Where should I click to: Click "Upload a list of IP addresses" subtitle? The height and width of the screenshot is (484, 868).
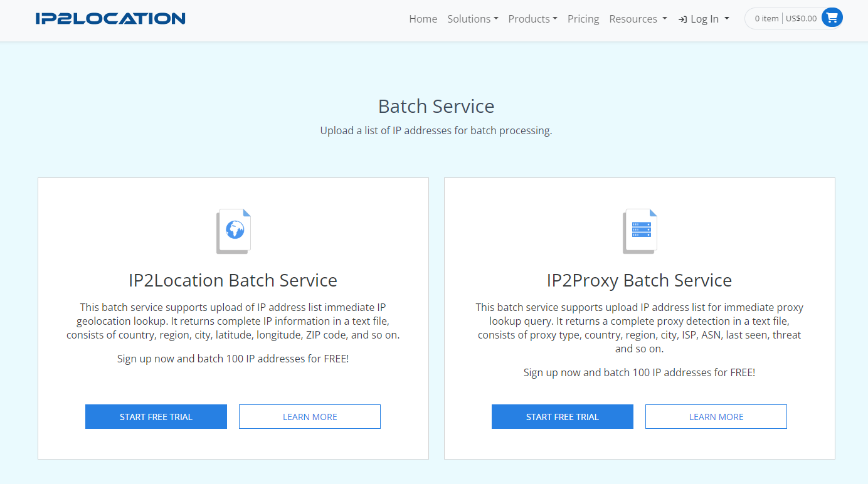point(436,131)
